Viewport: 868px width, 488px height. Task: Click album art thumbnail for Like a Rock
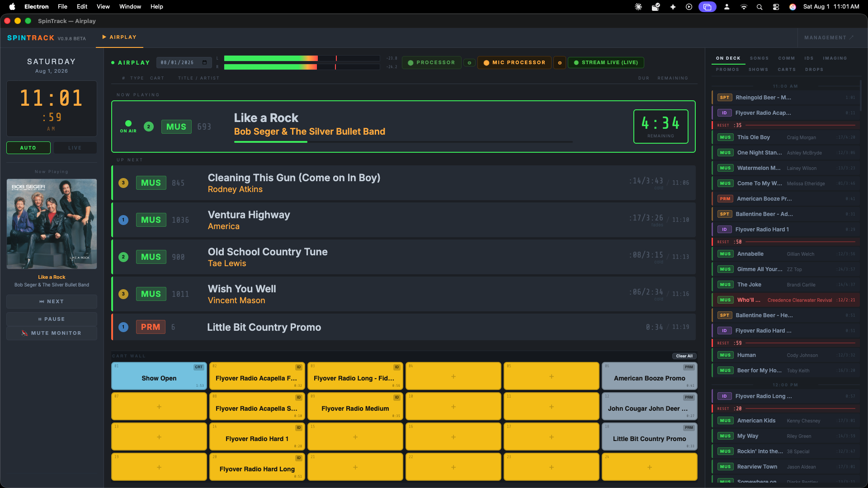pyautogui.click(x=52, y=224)
